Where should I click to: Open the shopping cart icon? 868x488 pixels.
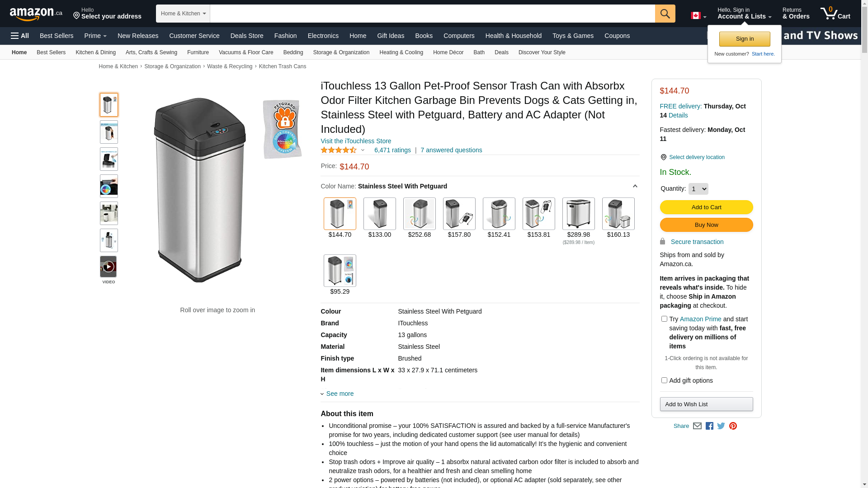click(x=835, y=14)
